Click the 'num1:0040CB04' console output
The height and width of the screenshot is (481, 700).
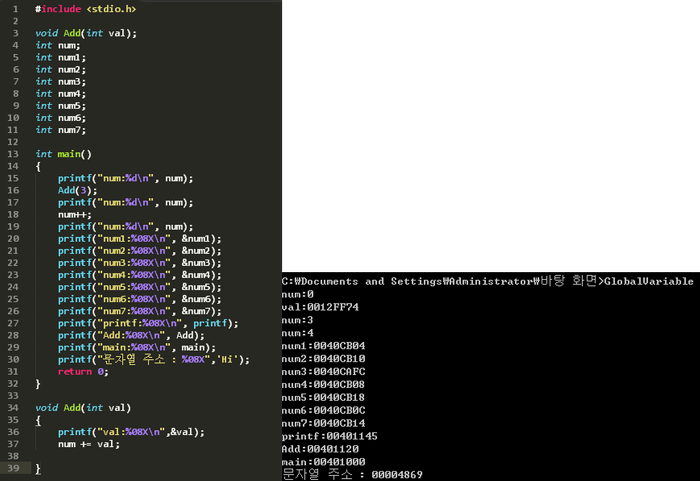[x=323, y=346]
